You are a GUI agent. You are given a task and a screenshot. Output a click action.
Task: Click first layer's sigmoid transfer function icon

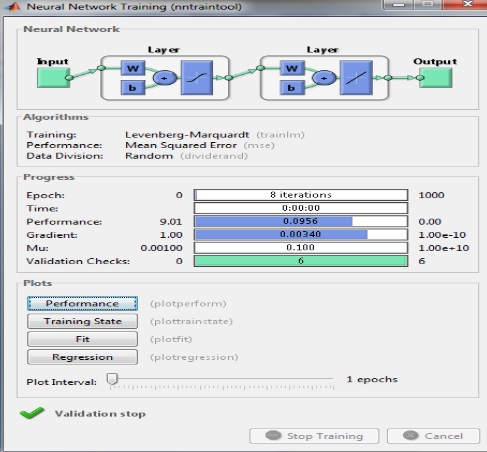pyautogui.click(x=197, y=78)
